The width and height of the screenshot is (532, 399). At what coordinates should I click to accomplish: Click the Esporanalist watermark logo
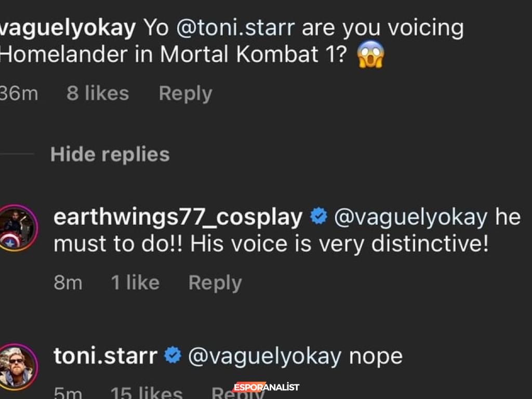[x=266, y=387]
